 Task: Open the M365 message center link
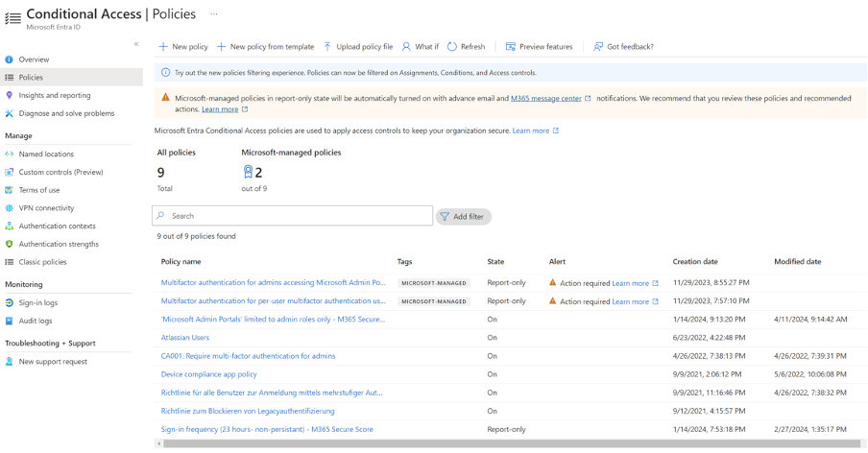546,98
